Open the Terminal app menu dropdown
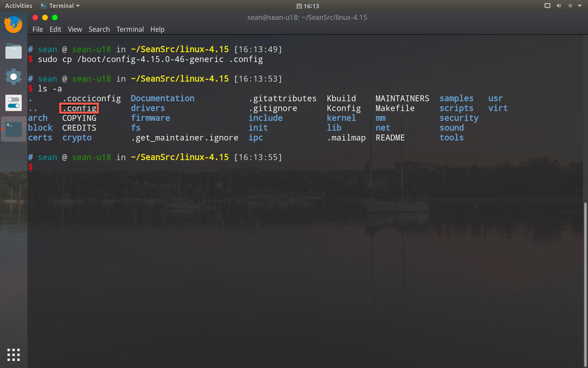 pos(60,6)
